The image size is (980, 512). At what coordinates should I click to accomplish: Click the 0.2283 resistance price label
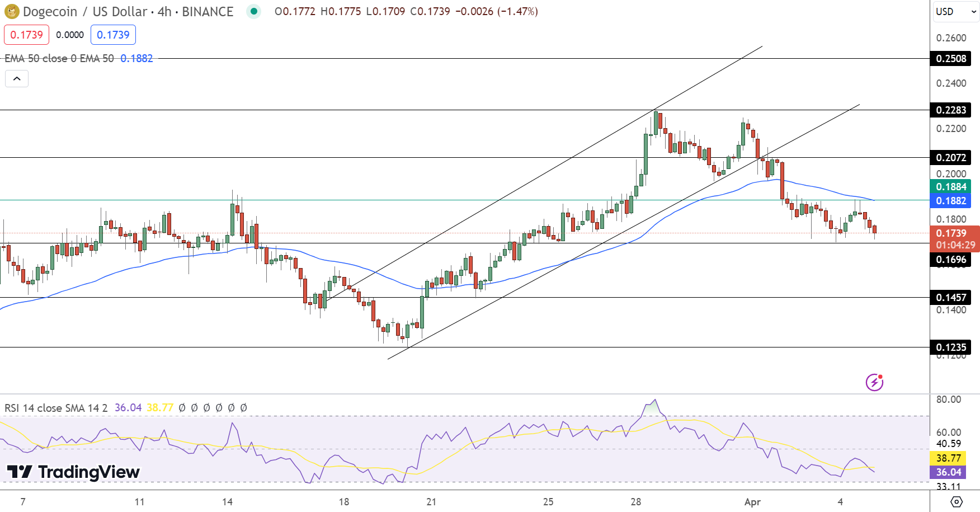pos(950,110)
